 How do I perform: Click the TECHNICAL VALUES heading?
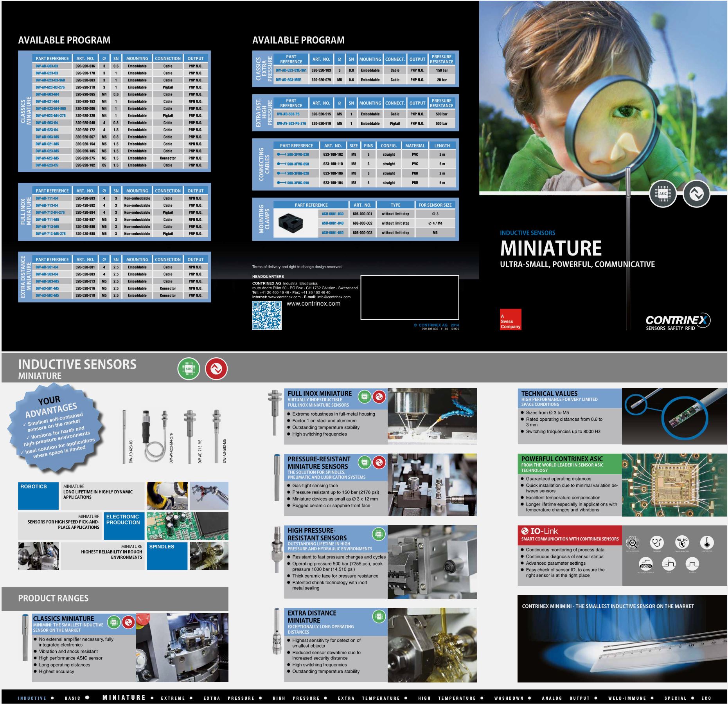pyautogui.click(x=549, y=393)
